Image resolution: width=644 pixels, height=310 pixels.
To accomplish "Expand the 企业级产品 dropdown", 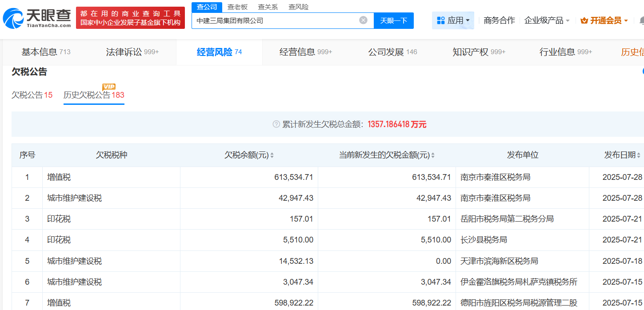I will point(547,20).
